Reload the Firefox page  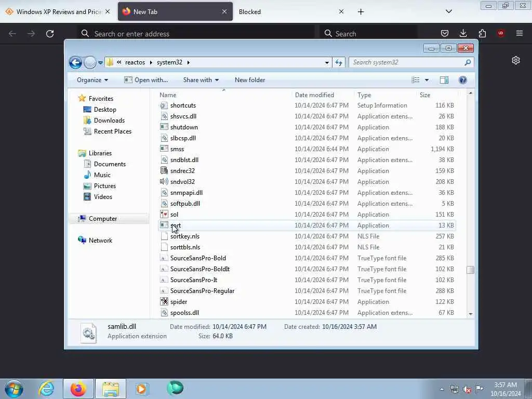[x=50, y=34]
